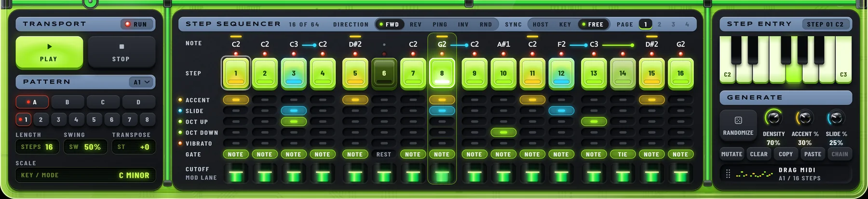
Task: Choose pattern slot 2
Action: coord(41,119)
